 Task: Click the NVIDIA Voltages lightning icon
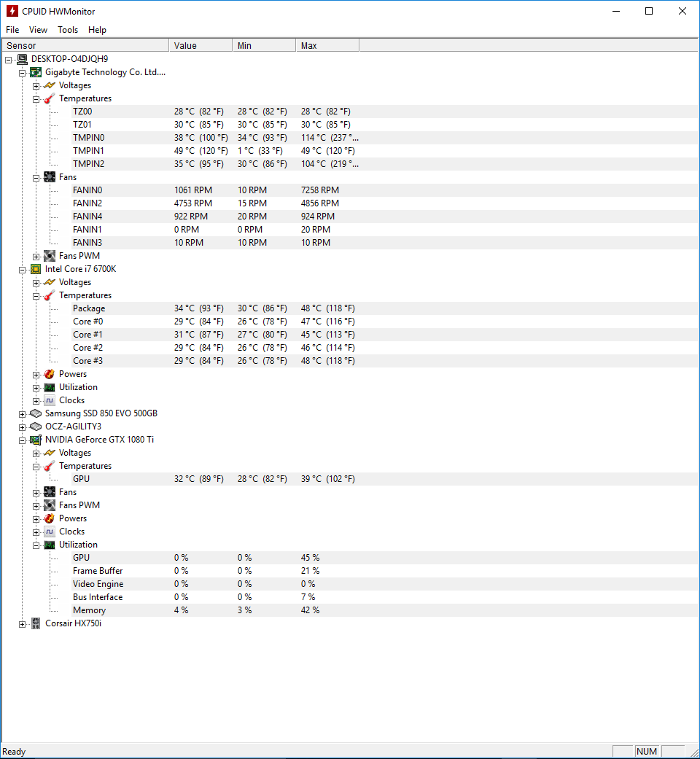click(50, 453)
